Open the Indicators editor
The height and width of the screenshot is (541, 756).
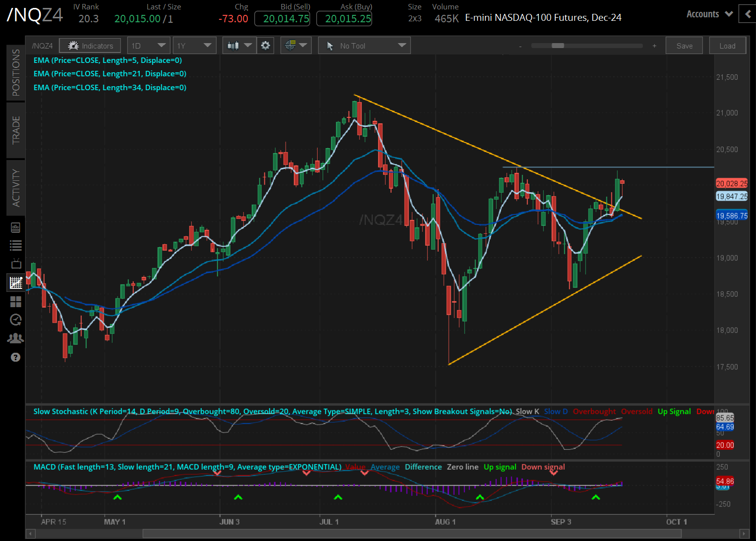pos(90,45)
